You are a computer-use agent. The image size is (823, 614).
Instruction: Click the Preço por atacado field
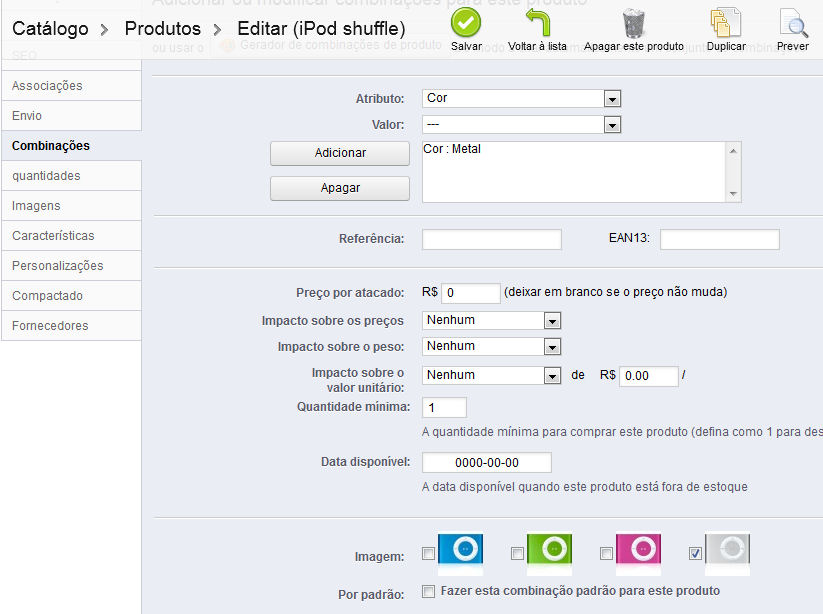tap(471, 293)
